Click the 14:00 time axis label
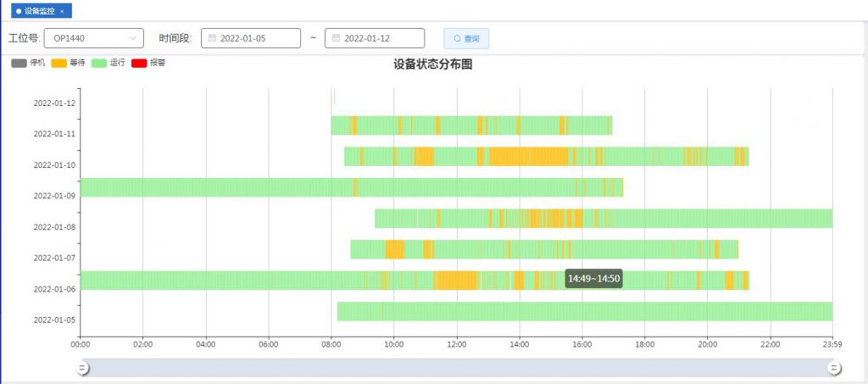The image size is (868, 384). pos(520,345)
